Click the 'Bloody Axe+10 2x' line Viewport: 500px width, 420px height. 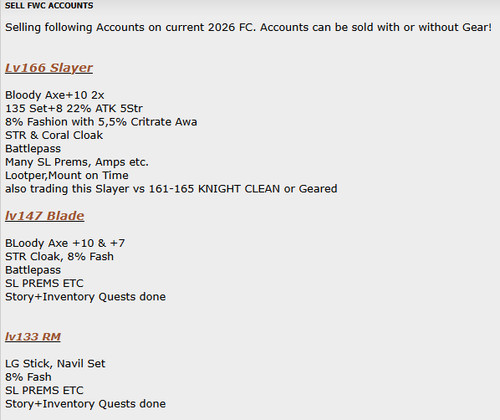click(x=55, y=95)
